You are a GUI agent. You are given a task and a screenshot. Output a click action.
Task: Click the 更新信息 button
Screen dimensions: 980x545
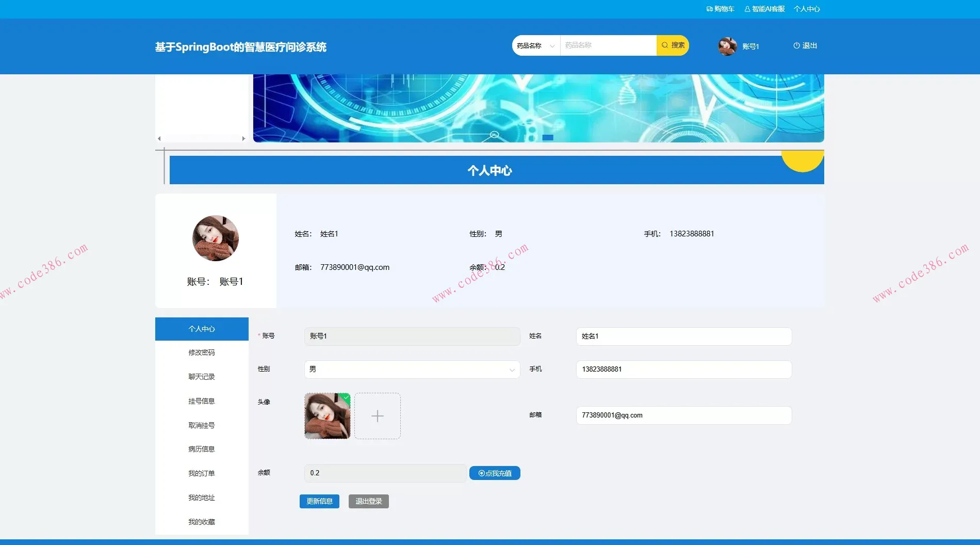click(319, 501)
